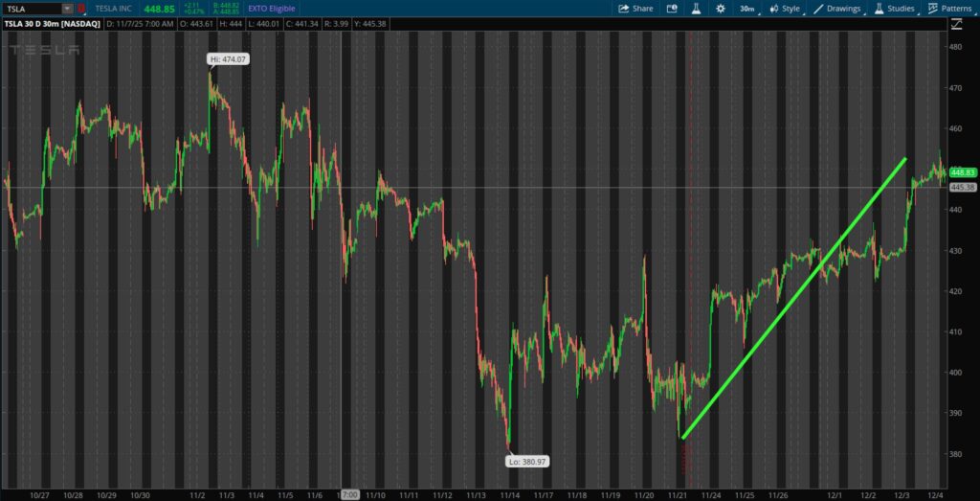This screenshot has width=980, height=501.
Task: Click the quick time frames icon
Action: pyautogui.click(x=670, y=9)
